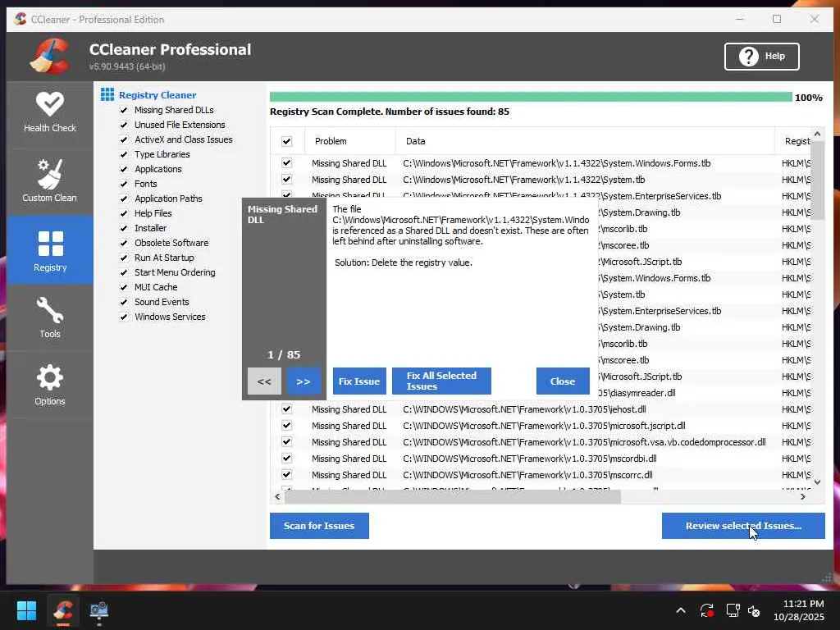Click the Registry Cleaner heading
The image size is (840, 630).
157,95
